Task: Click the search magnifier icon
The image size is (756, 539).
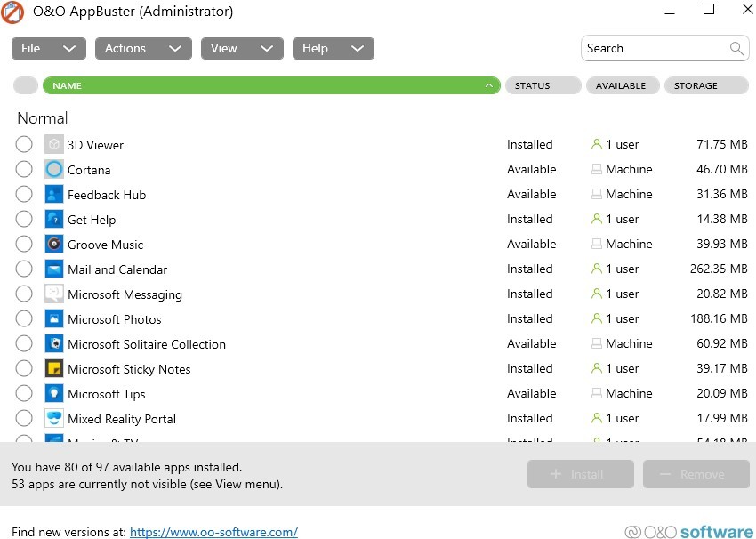Action: [736, 48]
